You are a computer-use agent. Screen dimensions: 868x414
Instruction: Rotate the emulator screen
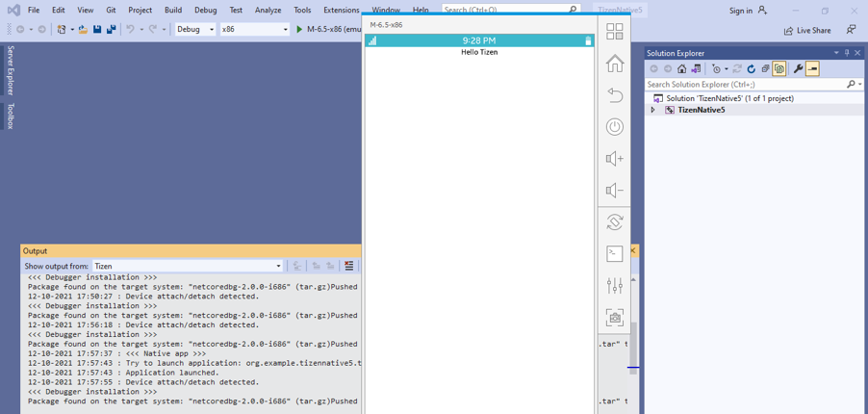click(x=614, y=221)
